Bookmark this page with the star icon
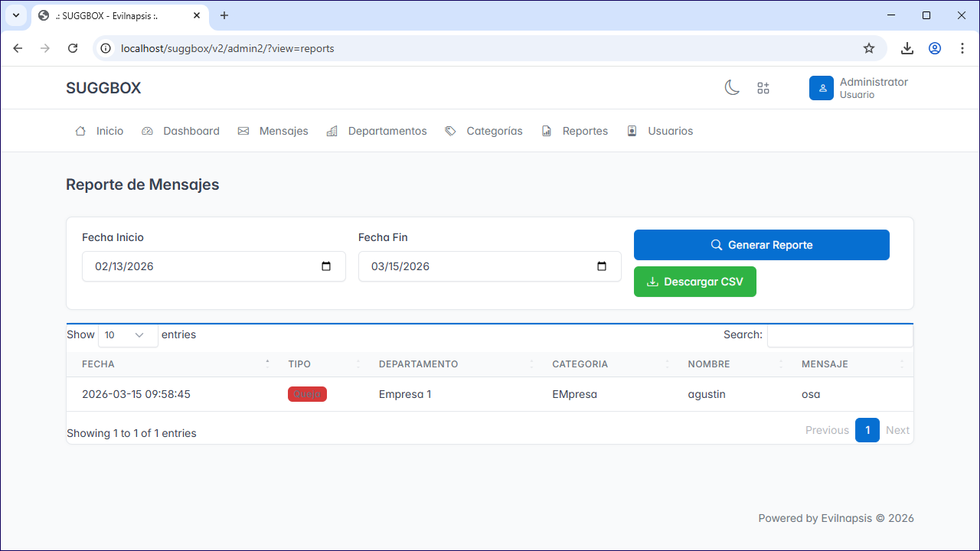980x551 pixels. tap(869, 48)
